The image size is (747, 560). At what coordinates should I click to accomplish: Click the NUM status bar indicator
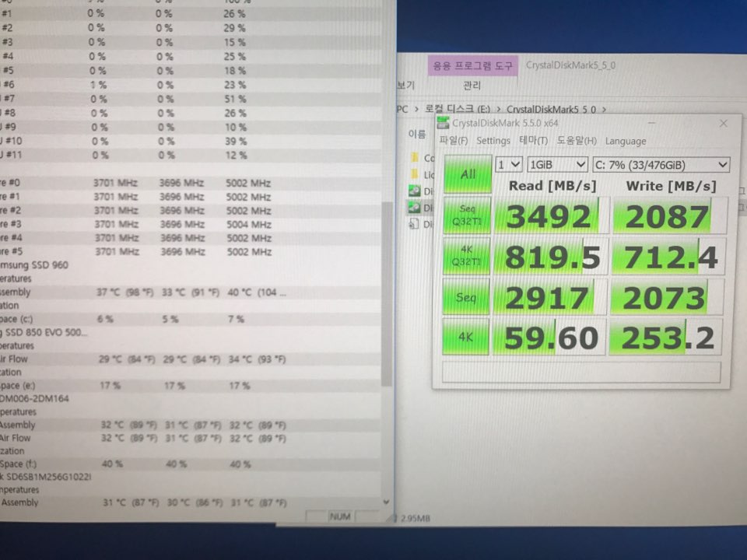coord(340,516)
